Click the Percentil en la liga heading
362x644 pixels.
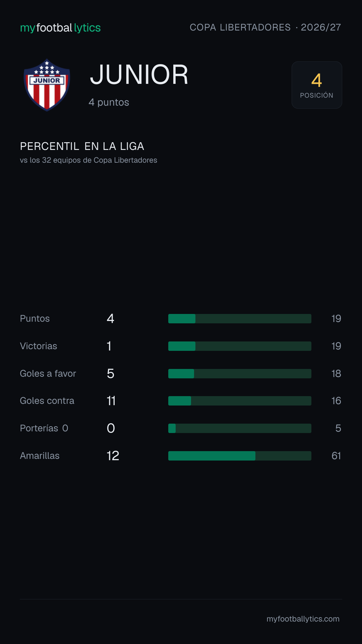pos(82,146)
